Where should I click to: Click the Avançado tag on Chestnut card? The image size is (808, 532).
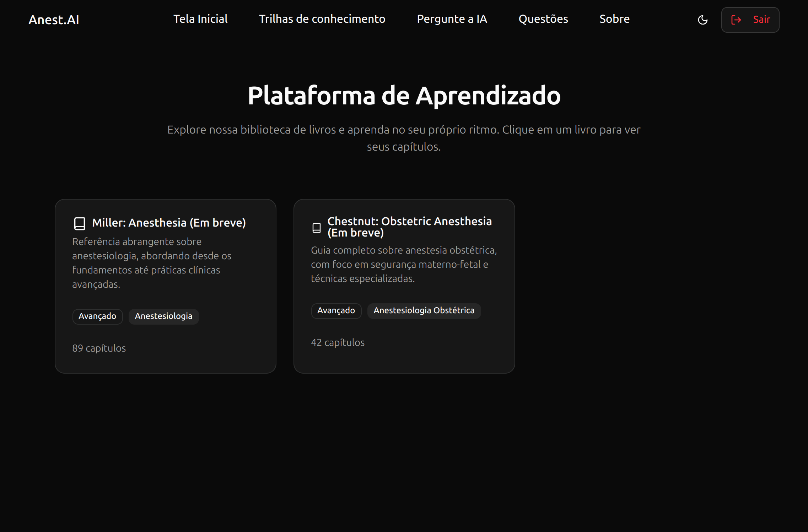tap(336, 310)
